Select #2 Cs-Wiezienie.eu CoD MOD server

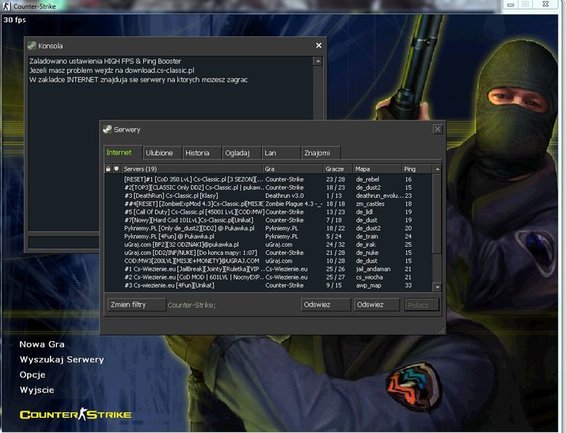[x=268, y=277]
